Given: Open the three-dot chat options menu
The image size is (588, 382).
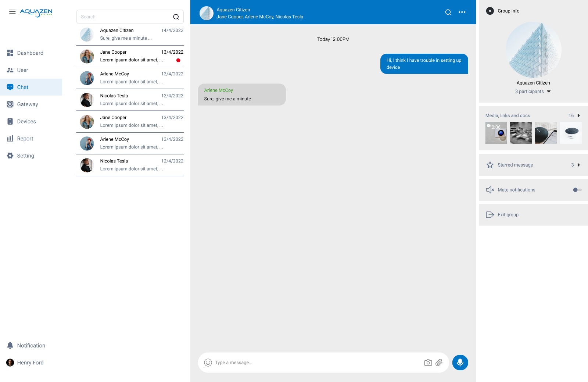Looking at the screenshot, I should 462,12.
